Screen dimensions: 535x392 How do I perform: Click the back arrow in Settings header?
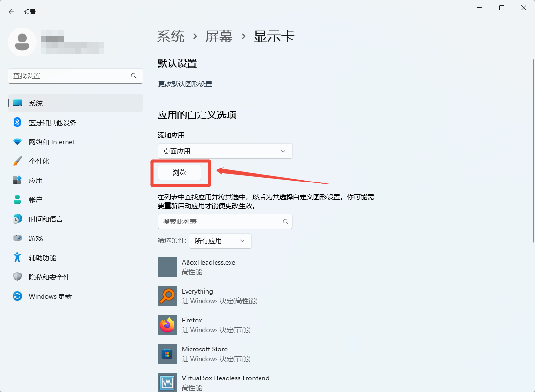pyautogui.click(x=12, y=12)
